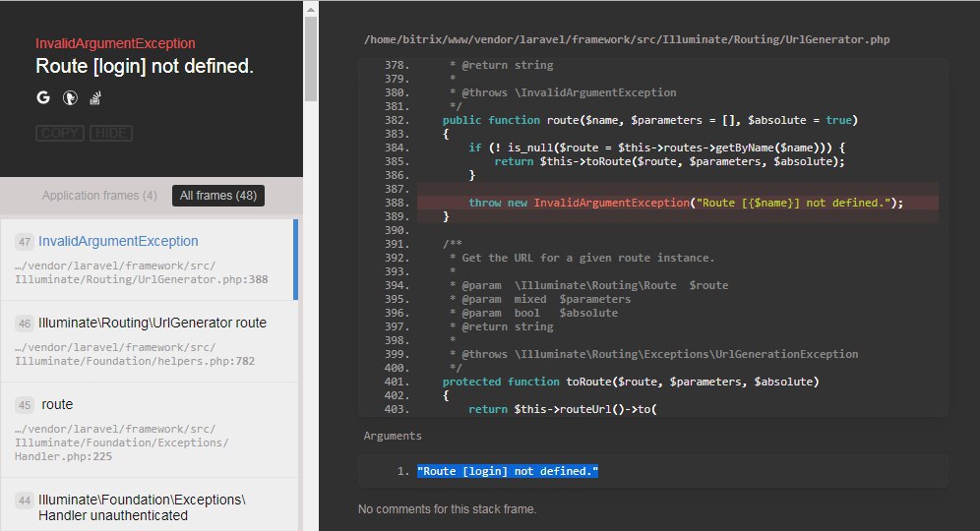Click code line 401 protected function toRoute
Image resolution: width=980 pixels, height=531 pixels.
click(631, 382)
